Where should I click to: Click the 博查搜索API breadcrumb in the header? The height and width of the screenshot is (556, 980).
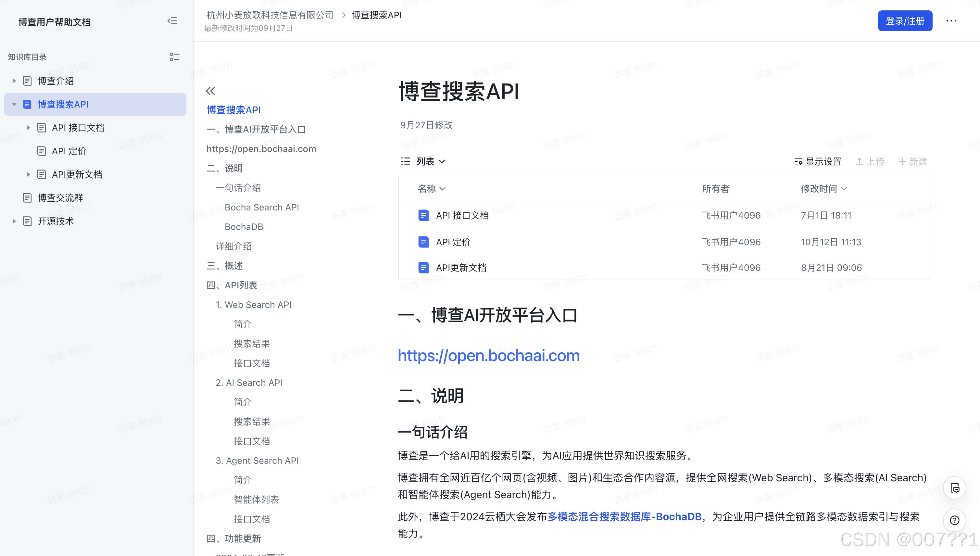pos(376,15)
